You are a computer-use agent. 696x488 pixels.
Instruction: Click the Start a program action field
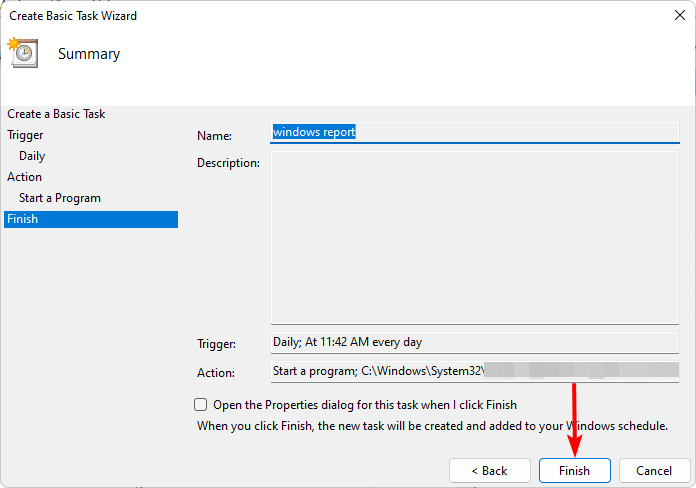474,371
